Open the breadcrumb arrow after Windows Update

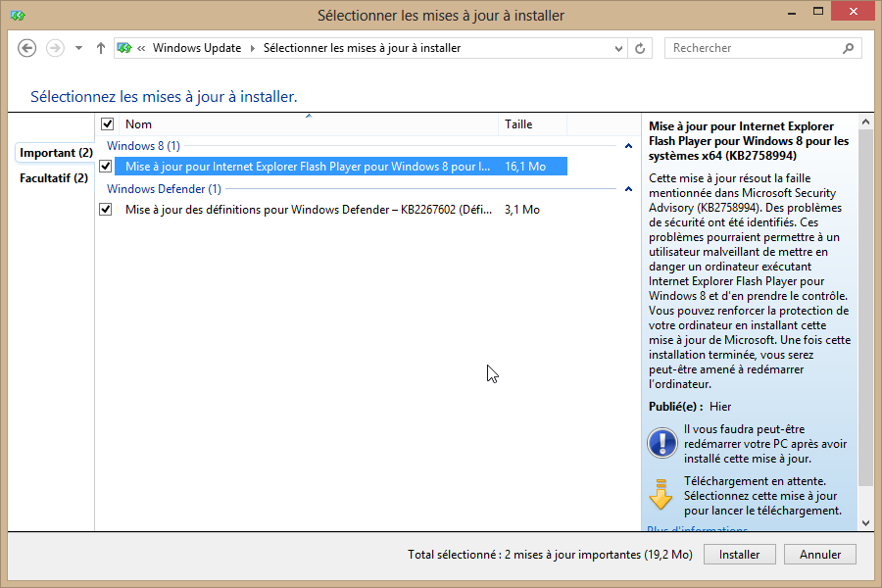click(252, 48)
